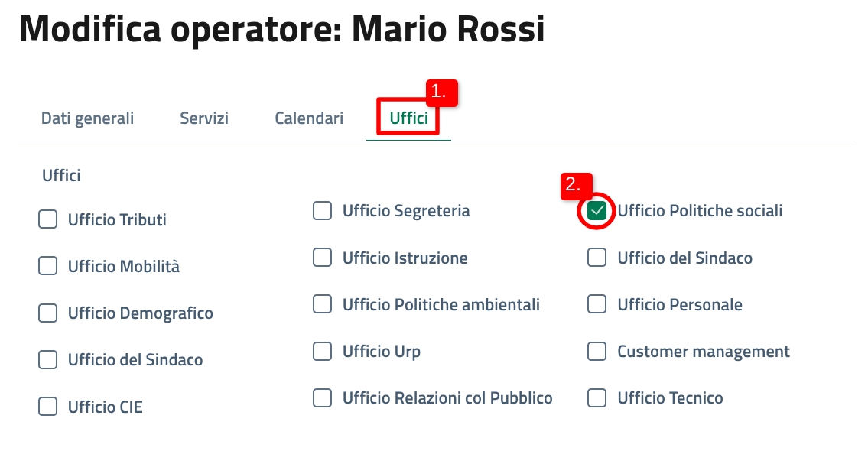Viewport: 868px width, 451px height.
Task: Enable Ufficio Politiche ambientali checkbox
Action: 323,305
